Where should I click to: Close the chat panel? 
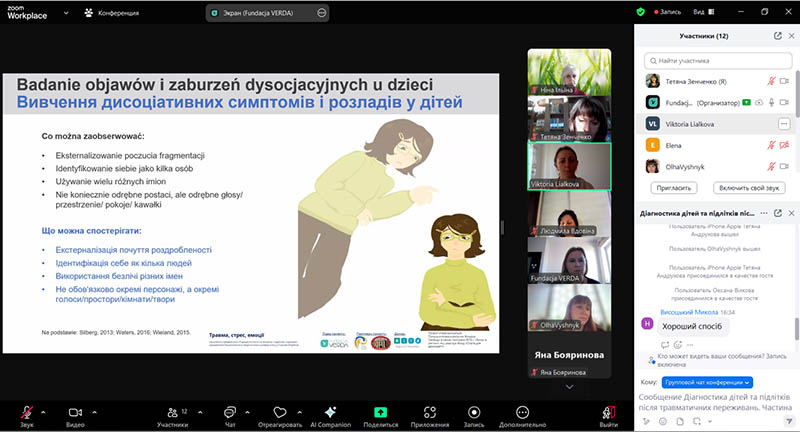click(791, 213)
